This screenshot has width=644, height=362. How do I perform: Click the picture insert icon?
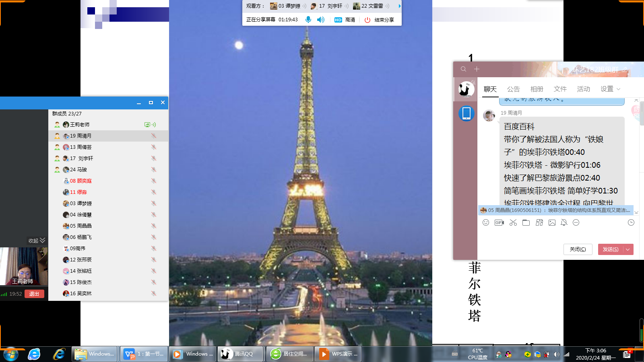click(552, 222)
